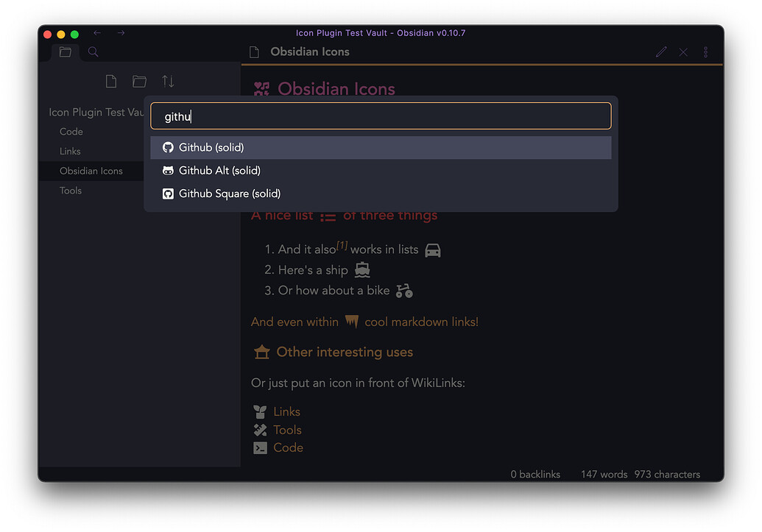Click the [1] footnote reference
The image size is (762, 532).
click(342, 244)
